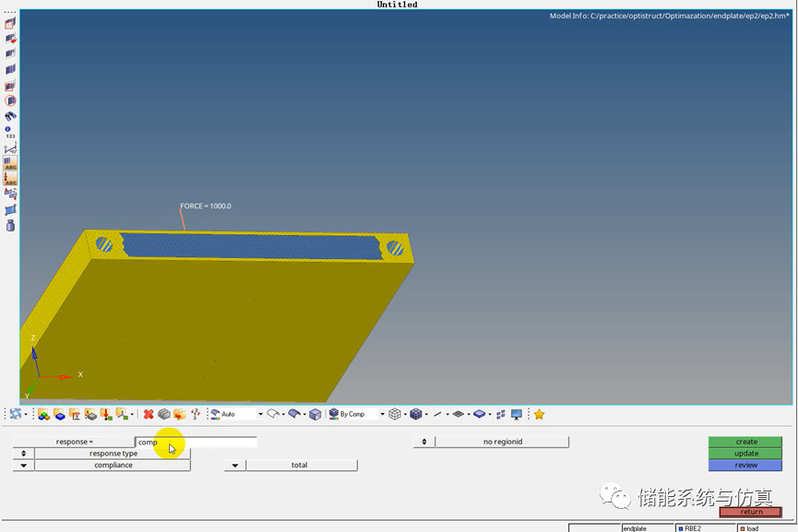798x532 pixels.
Task: Click the 'response =' label button
Action: click(75, 442)
